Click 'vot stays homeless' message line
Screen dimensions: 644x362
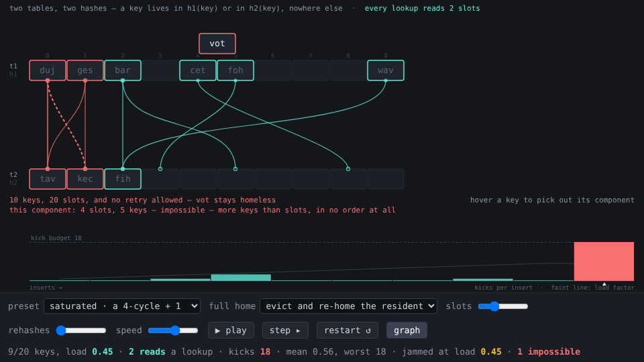click(x=142, y=200)
